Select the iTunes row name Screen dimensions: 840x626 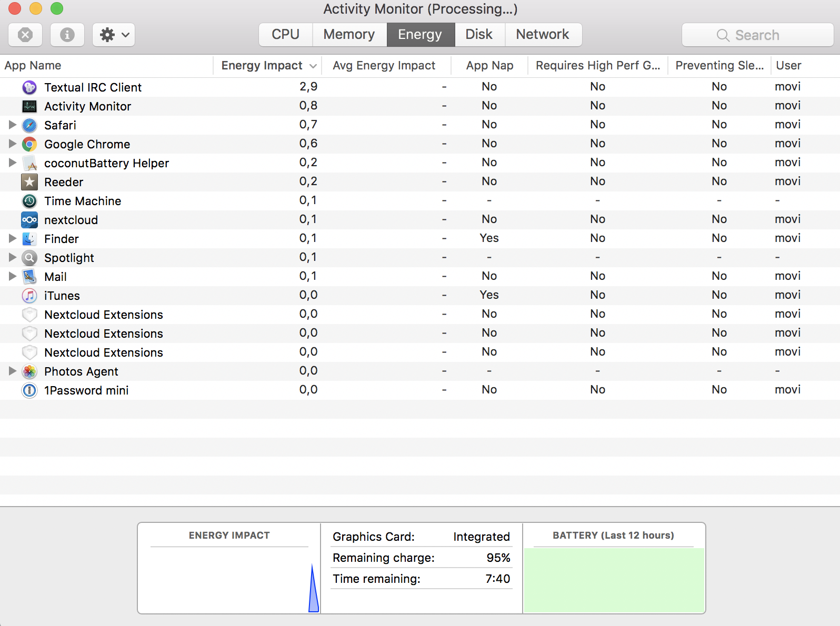pos(62,296)
